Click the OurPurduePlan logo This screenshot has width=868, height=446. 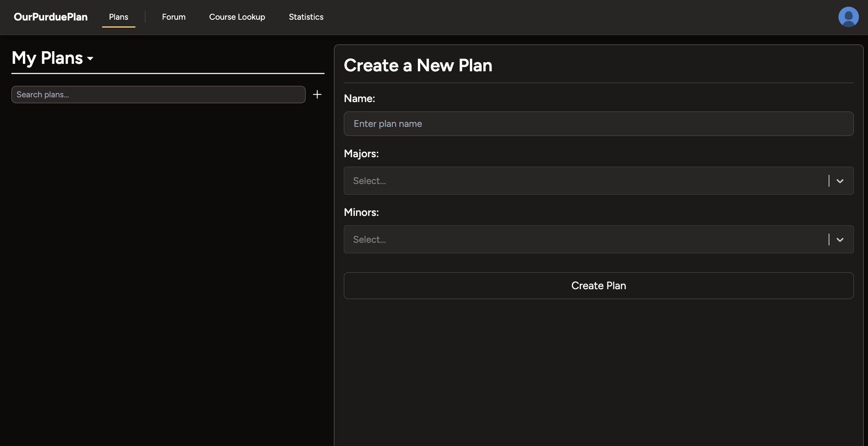click(50, 17)
